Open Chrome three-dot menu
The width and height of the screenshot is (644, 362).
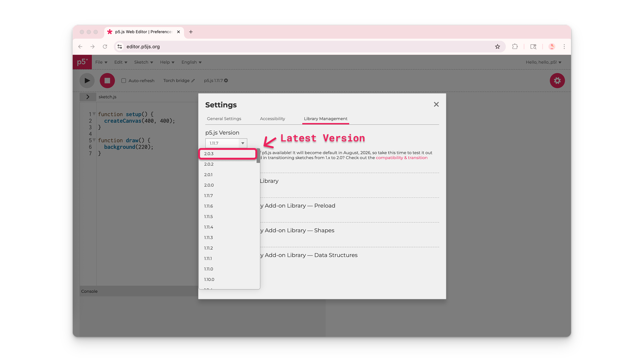[564, 47]
